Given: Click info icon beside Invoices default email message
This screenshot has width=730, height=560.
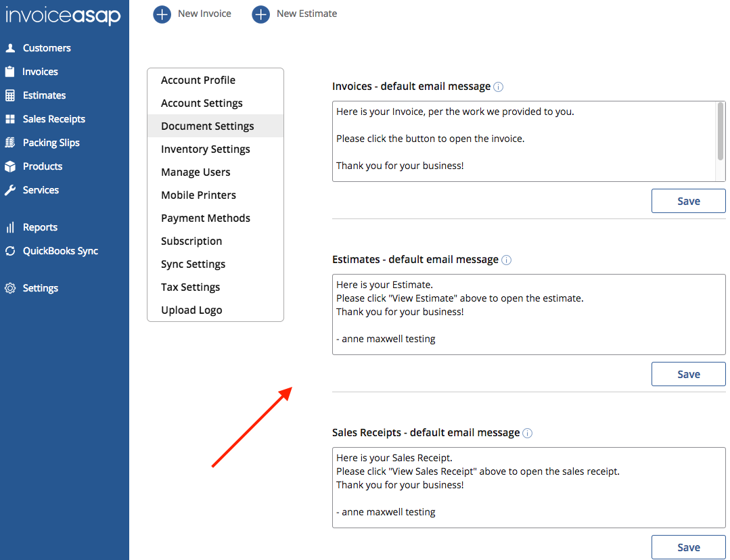Looking at the screenshot, I should [499, 87].
